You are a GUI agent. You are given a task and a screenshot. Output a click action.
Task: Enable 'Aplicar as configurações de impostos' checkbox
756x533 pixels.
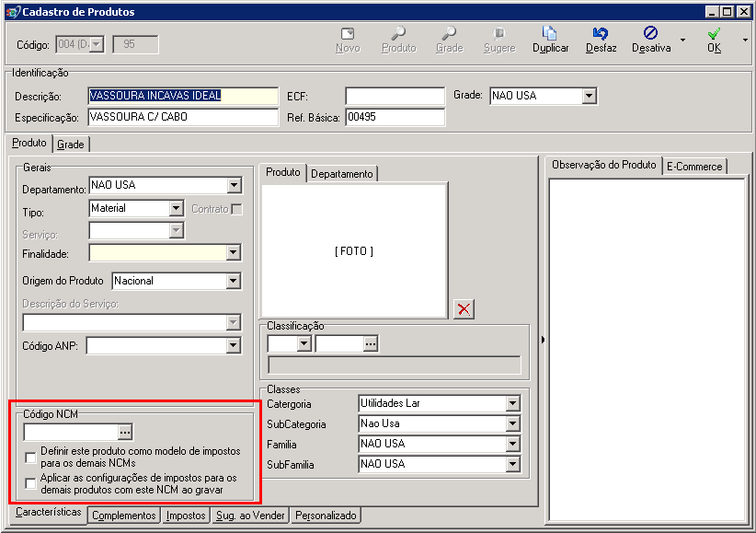[x=30, y=483]
